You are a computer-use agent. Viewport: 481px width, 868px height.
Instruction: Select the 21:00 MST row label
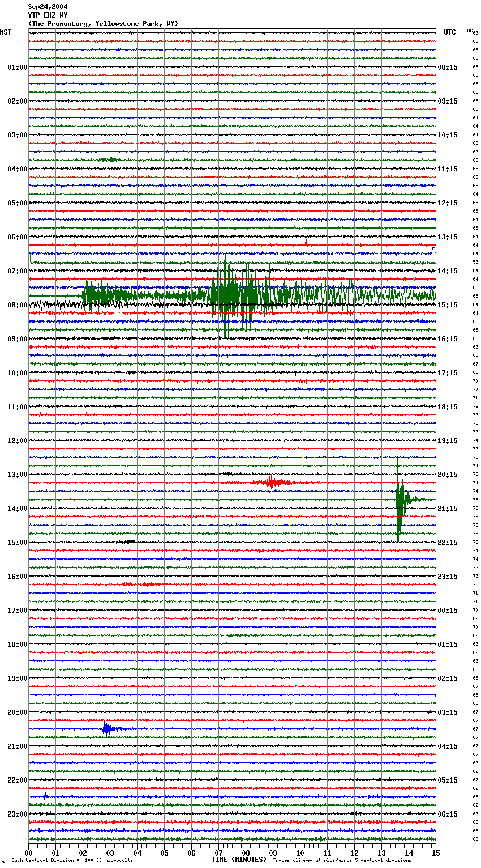coord(18,746)
